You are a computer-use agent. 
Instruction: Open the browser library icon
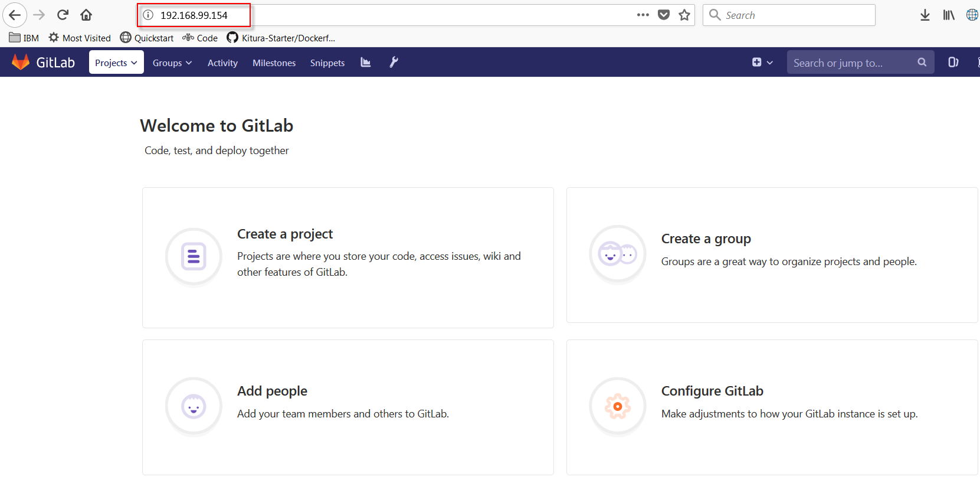click(x=949, y=15)
